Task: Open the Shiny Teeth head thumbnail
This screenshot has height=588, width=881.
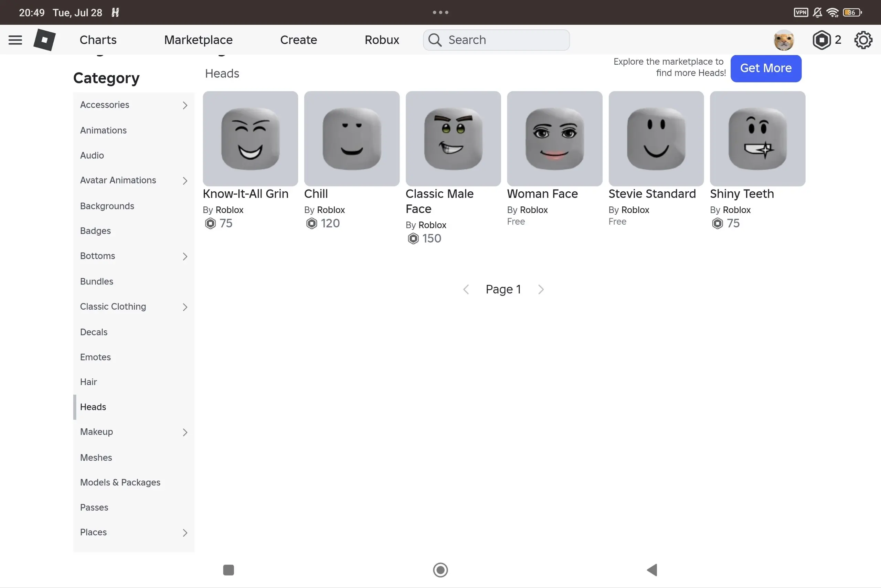Action: tap(757, 138)
